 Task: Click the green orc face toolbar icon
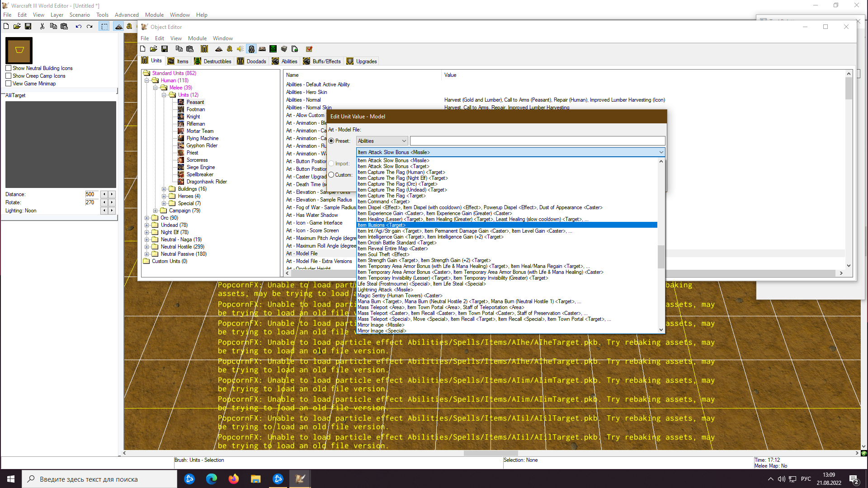click(273, 49)
